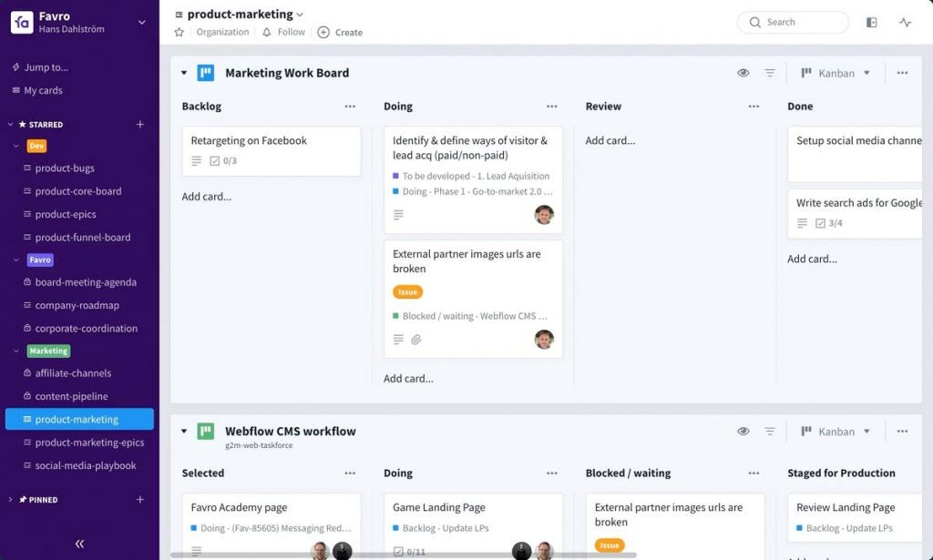Collapse the Marketing Work Board with its disclosure arrow
Screen dimensions: 933x560
point(183,73)
